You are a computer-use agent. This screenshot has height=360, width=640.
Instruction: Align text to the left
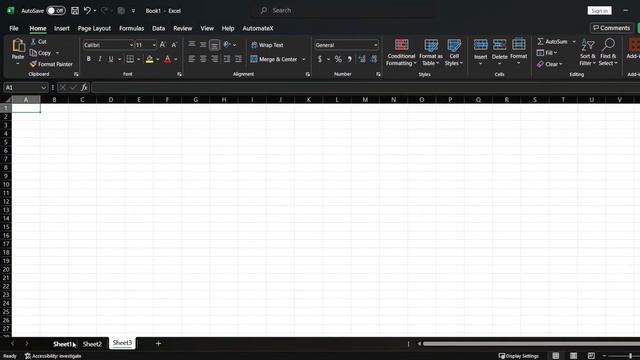[x=191, y=59]
